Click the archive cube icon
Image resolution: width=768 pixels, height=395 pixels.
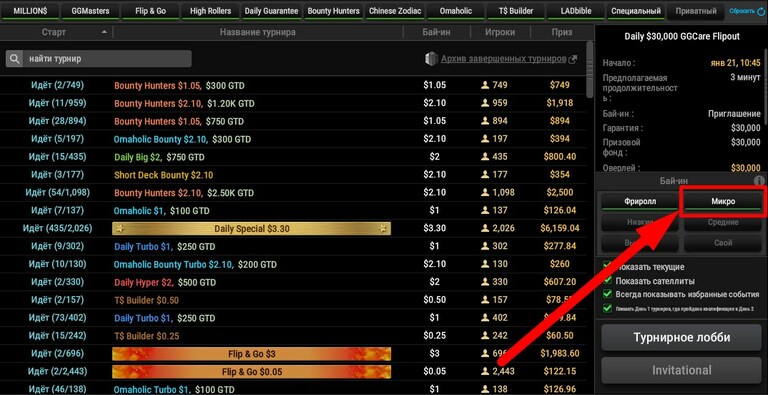tap(431, 59)
